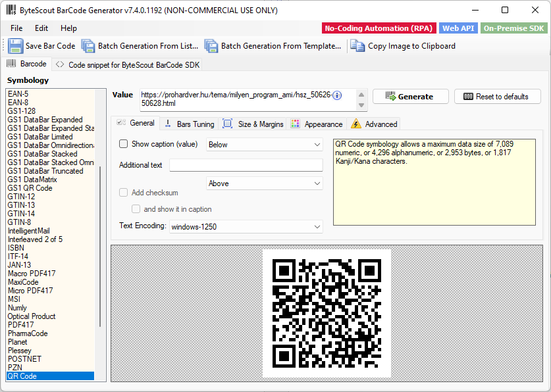The width and height of the screenshot is (551, 392).
Task: Toggle the Add checksum checkbox
Action: coord(123,192)
